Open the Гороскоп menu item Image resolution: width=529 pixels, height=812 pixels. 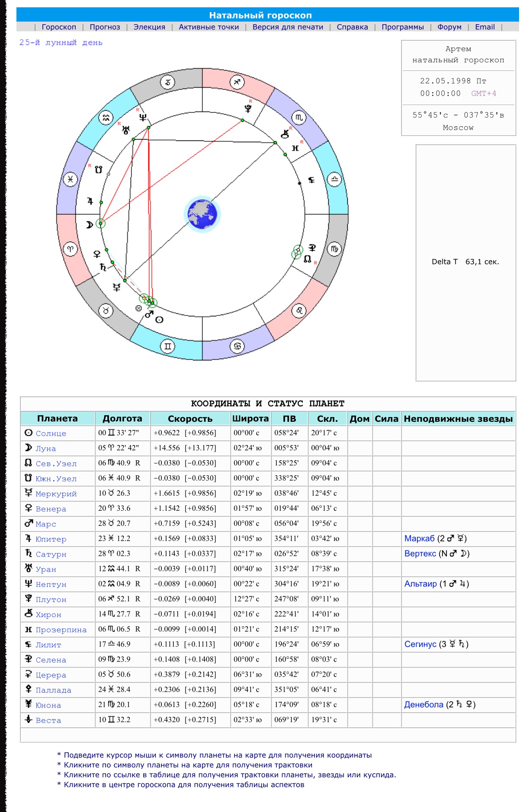pos(59,27)
